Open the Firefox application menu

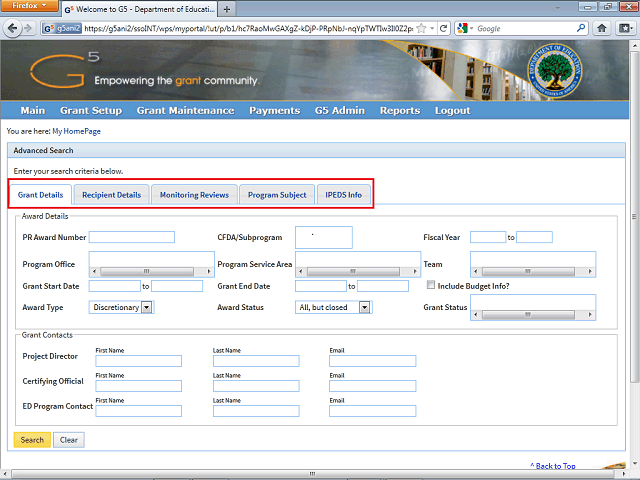click(29, 6)
